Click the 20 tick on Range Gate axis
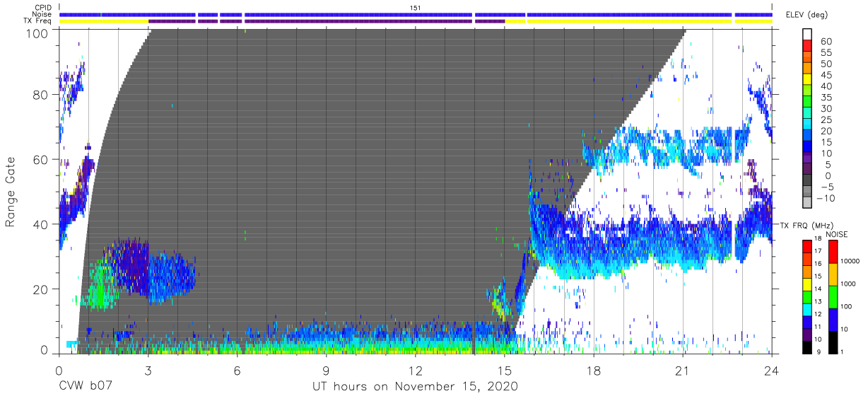Image resolution: width=868 pixels, height=401 pixels. click(41, 289)
